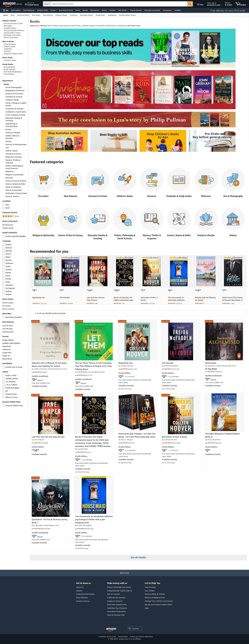
Task: Open Best Sellers in top navigation
Action: point(16,10)
